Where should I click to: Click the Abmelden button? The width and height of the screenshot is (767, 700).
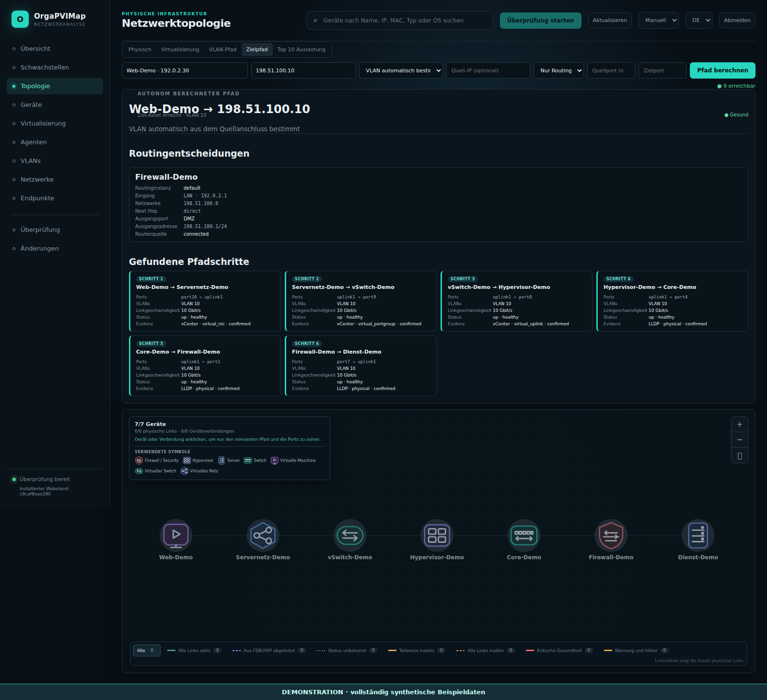pos(737,20)
